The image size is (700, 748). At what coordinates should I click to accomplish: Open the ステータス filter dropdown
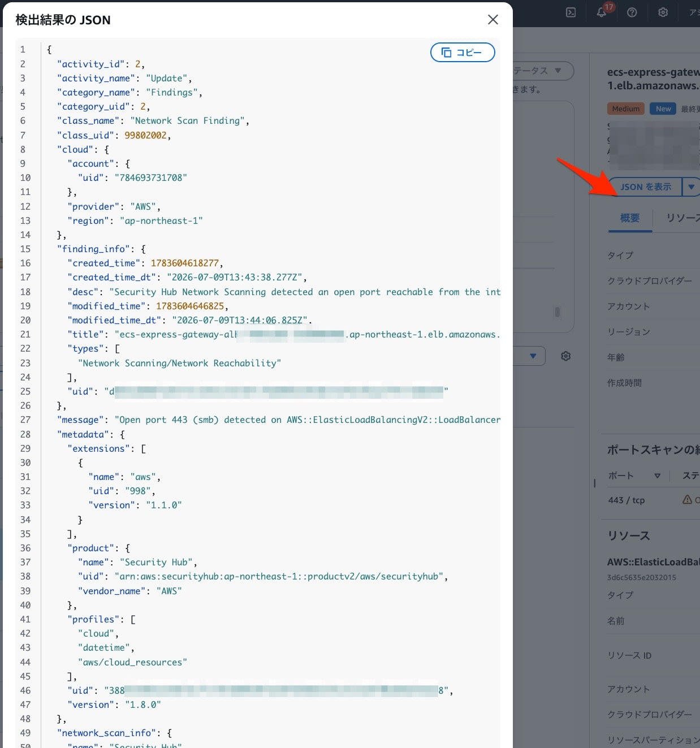(543, 71)
